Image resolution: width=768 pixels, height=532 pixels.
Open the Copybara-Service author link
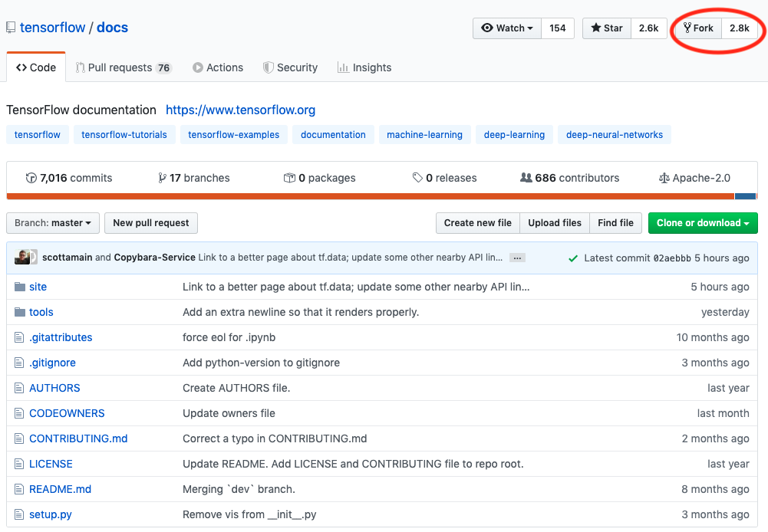pyautogui.click(x=155, y=258)
